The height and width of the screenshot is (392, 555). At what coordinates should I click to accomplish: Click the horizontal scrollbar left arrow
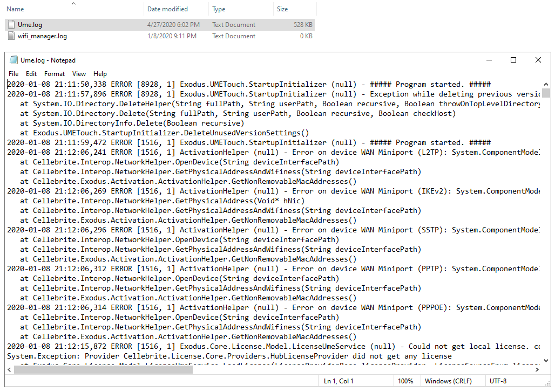coord(9,369)
